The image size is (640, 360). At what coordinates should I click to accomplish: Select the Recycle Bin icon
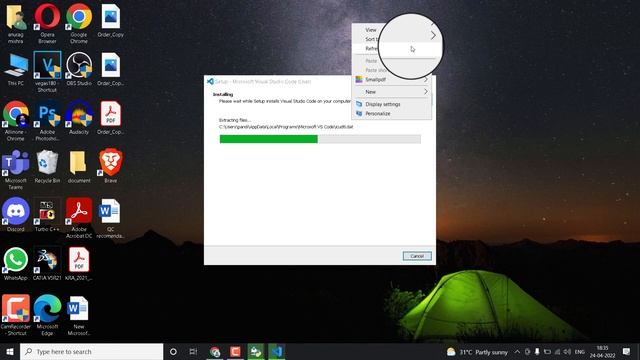click(x=47, y=166)
